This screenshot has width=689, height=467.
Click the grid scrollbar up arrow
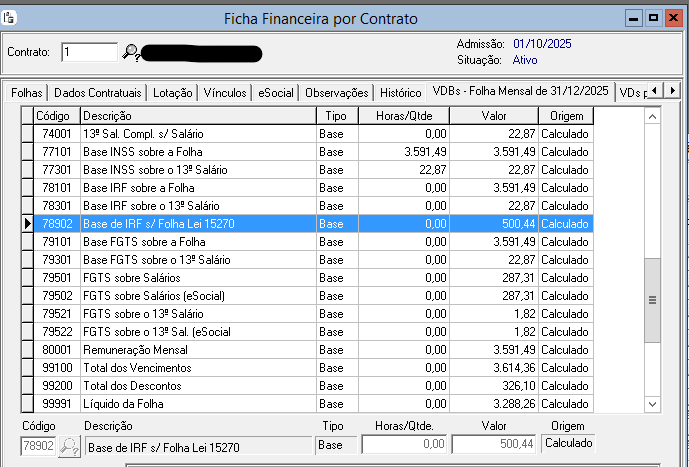point(653,116)
